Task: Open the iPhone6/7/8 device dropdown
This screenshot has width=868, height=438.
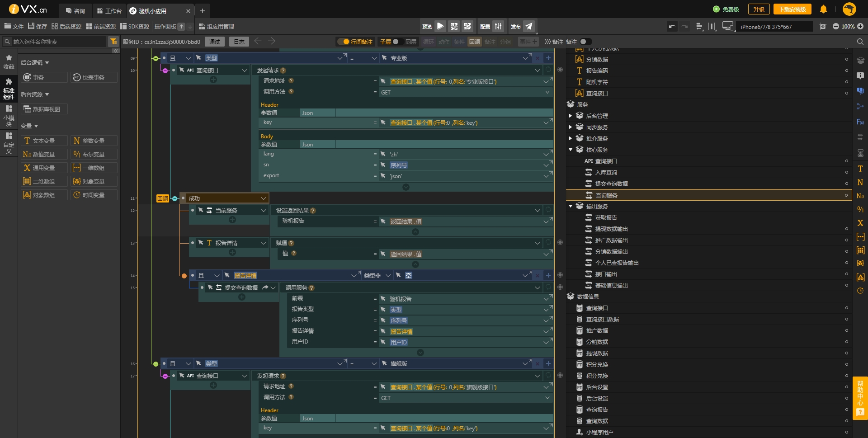Action: click(x=774, y=27)
